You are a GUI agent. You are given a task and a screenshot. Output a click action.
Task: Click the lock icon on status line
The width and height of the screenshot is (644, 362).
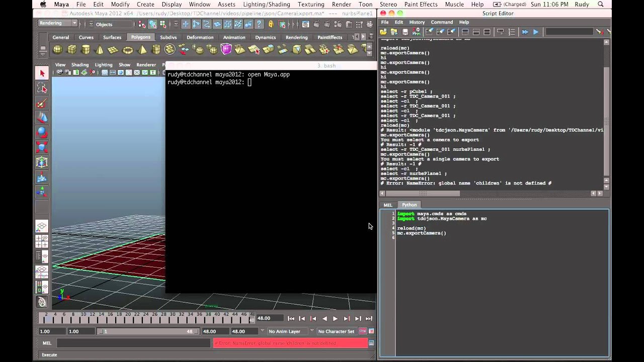click(271, 24)
